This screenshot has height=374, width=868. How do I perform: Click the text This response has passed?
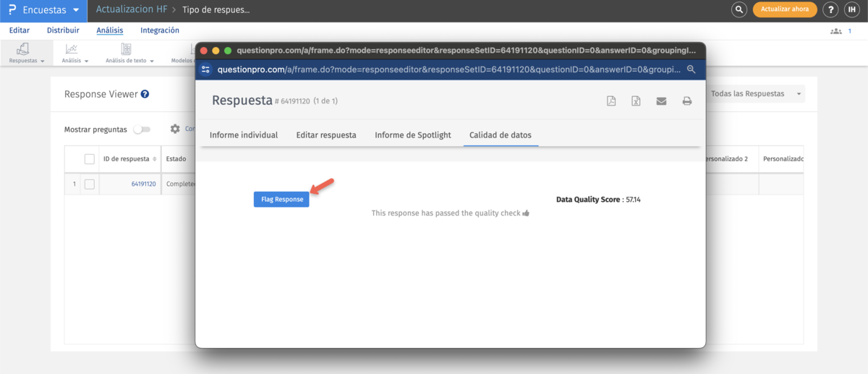tap(446, 213)
